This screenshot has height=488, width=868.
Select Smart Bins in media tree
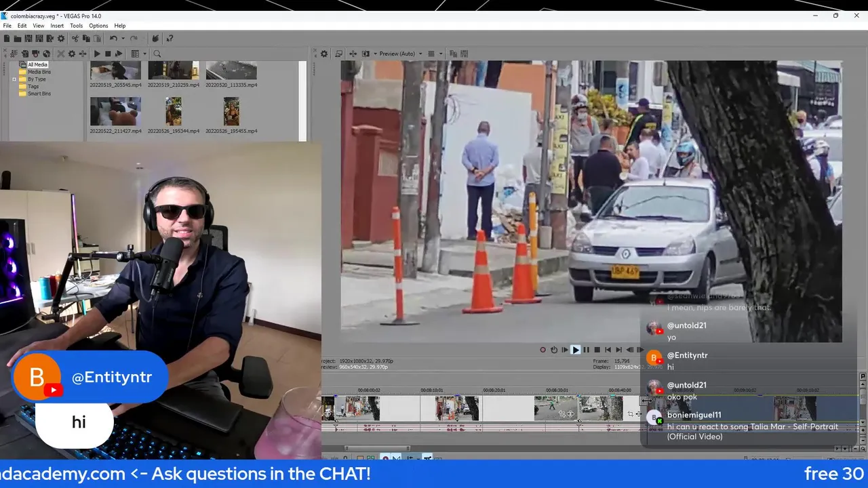pyautogui.click(x=39, y=94)
